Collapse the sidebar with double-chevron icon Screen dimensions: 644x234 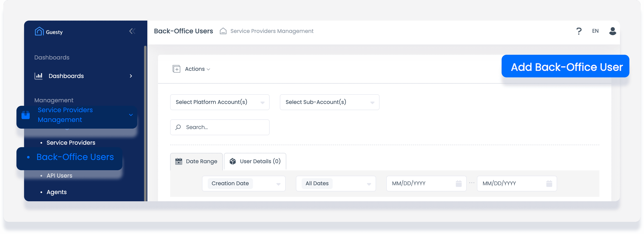(x=132, y=31)
